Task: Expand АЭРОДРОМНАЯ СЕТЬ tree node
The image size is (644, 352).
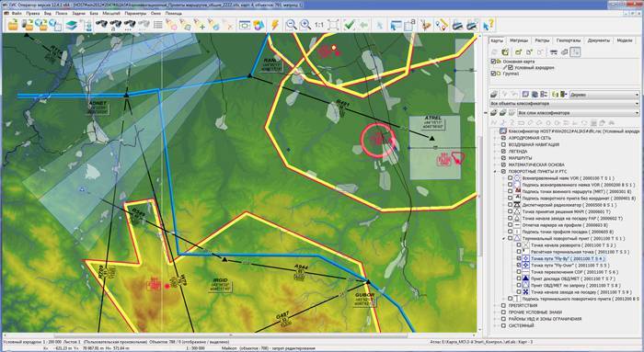Action: coord(496,138)
